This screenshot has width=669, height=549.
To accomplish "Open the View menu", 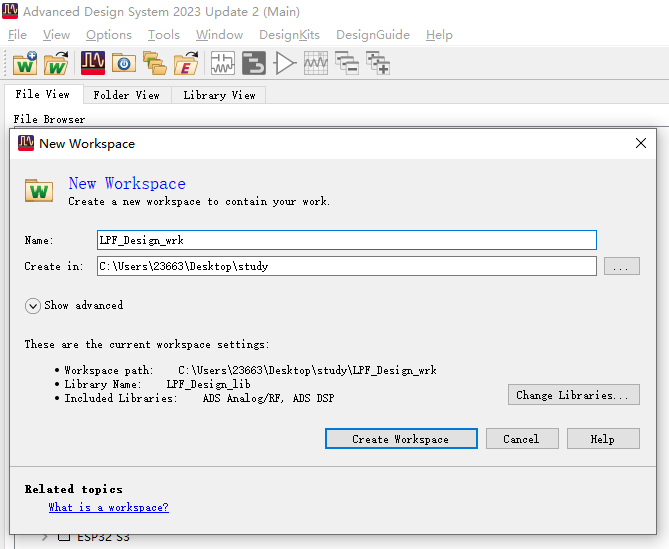I will [x=56, y=35].
